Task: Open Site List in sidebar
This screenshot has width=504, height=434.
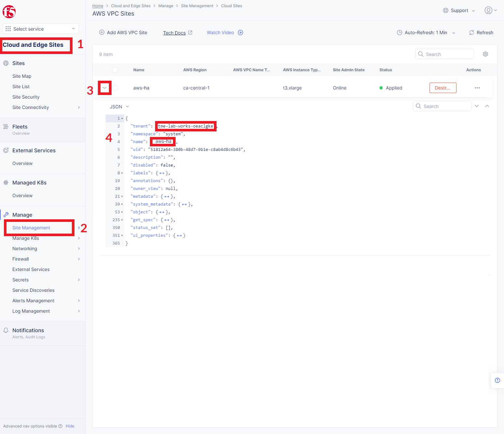Action: [x=21, y=87]
